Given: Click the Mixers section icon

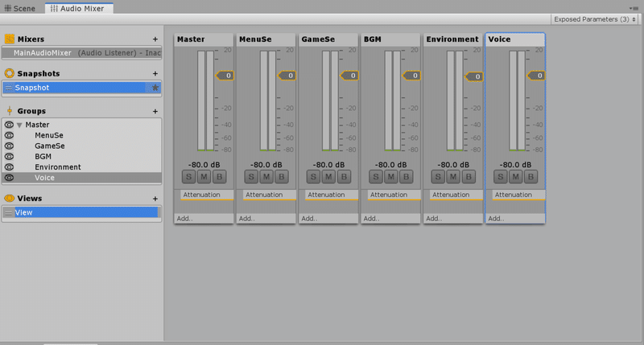Looking at the screenshot, I should tap(9, 39).
